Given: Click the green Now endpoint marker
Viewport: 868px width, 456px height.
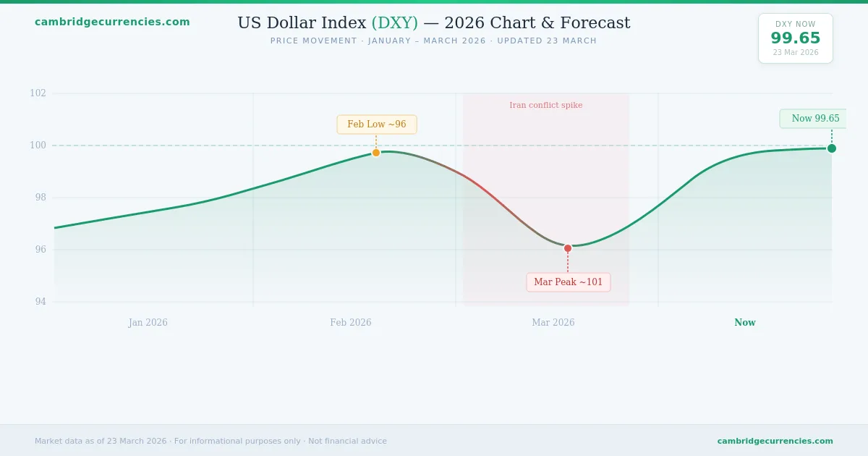Looking at the screenshot, I should (832, 148).
